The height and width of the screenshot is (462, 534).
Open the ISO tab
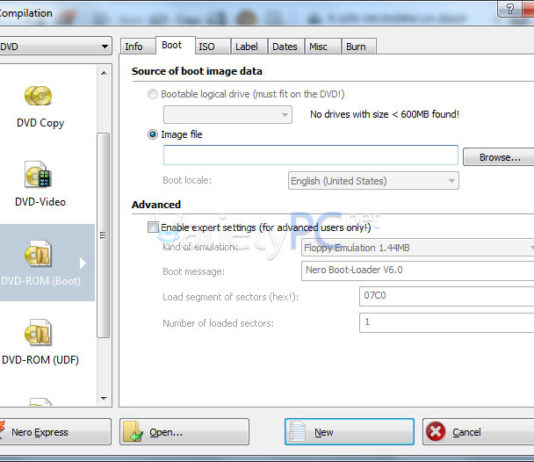[x=213, y=46]
